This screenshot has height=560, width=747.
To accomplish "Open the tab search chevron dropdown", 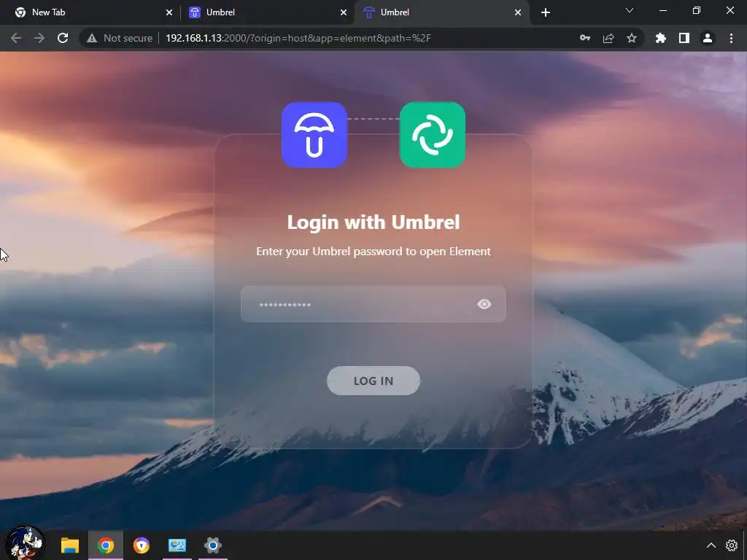I will 630,10.
